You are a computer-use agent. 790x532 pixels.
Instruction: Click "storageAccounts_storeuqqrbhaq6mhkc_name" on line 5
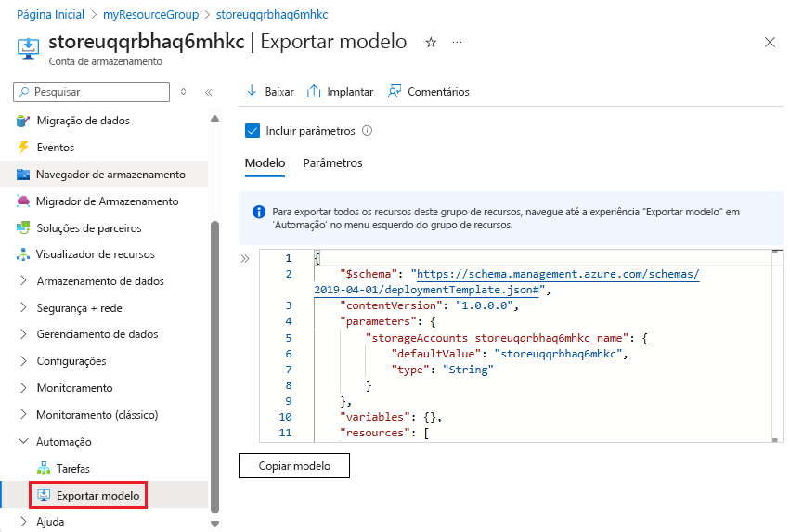point(498,338)
